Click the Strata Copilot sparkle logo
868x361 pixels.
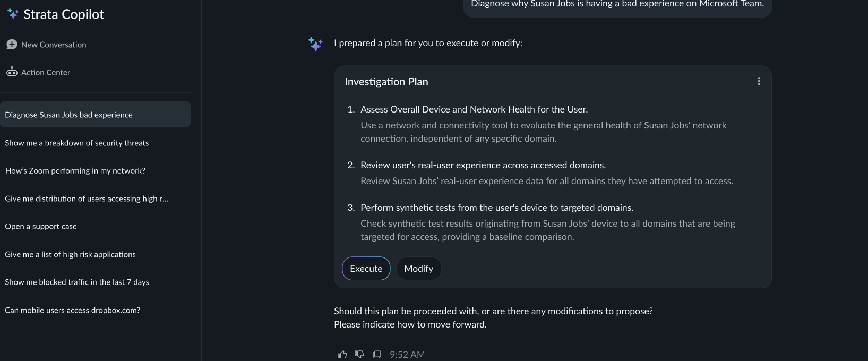pyautogui.click(x=13, y=14)
